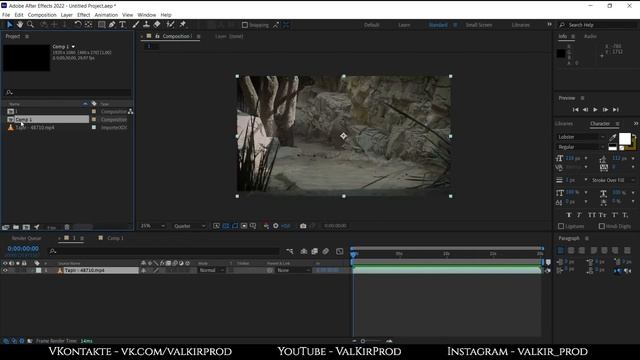
Task: Toggle frame blending enable switch in timeline
Action: point(314,251)
